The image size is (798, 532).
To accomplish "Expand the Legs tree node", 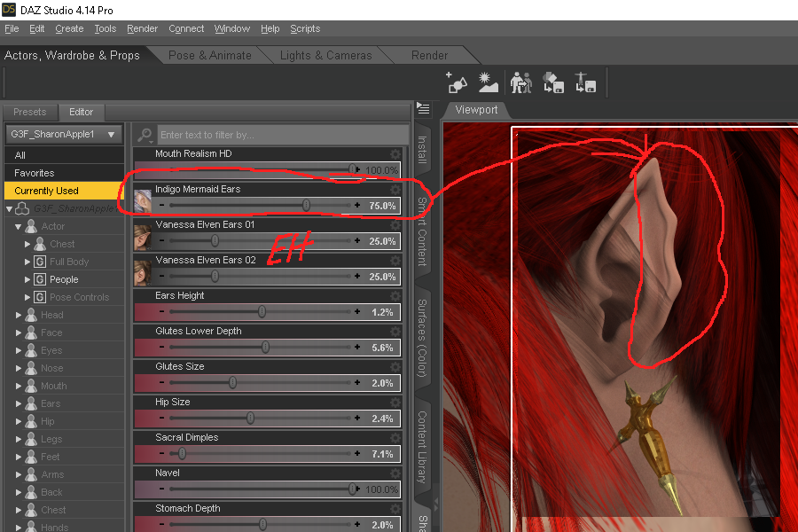I will pyautogui.click(x=19, y=439).
